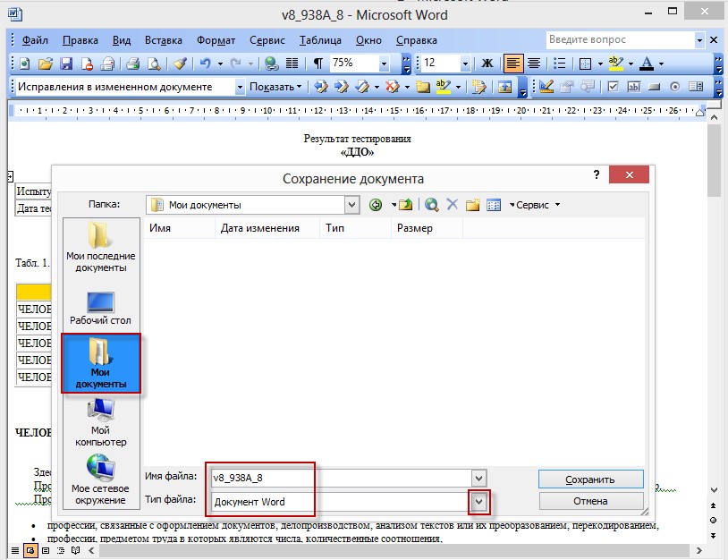728x560 pixels.
Task: Toggle Align Left formatting button
Action: pyautogui.click(x=513, y=64)
